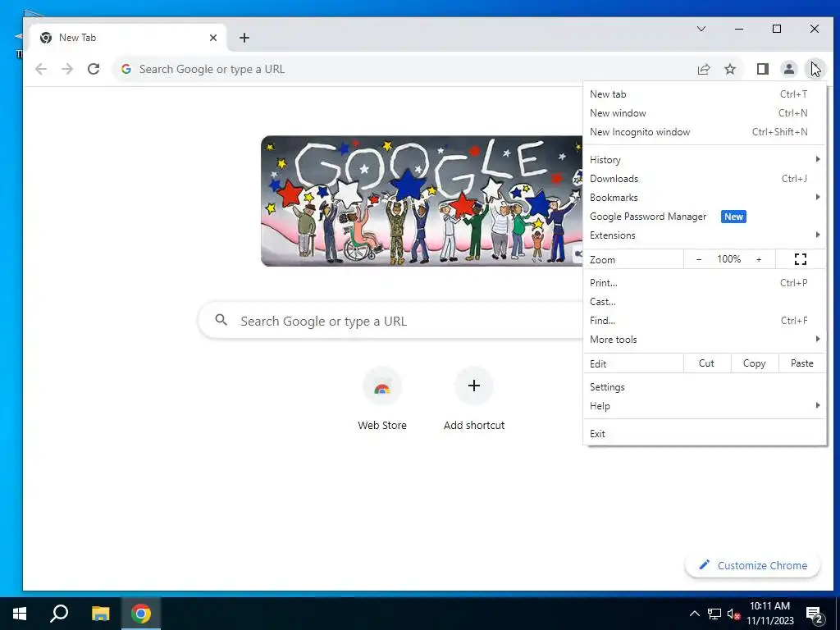Bookmark this tab with the star icon
Viewport: 840px width, 630px height.
click(730, 69)
